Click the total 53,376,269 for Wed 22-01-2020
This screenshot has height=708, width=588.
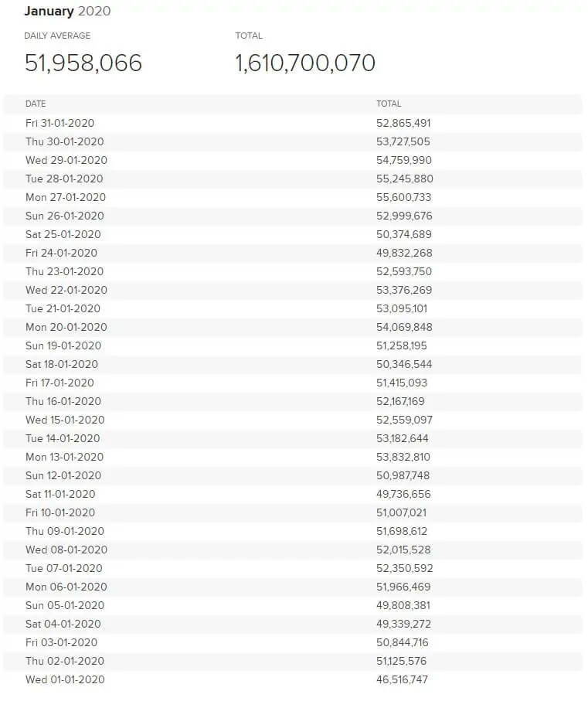coord(403,290)
